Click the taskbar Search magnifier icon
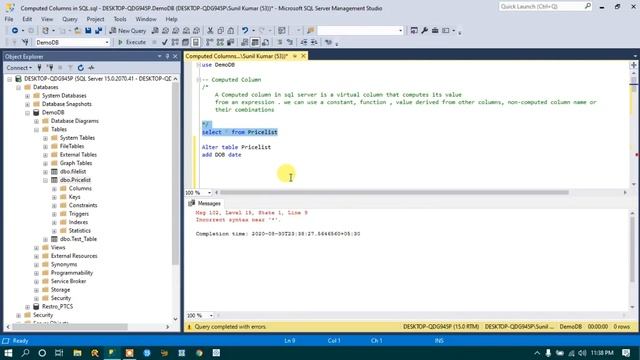The image size is (640, 360). (x=25, y=353)
